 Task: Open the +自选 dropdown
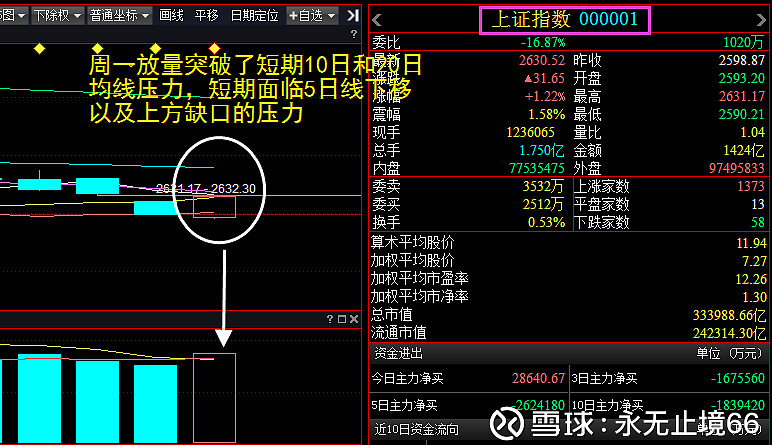click(x=312, y=16)
